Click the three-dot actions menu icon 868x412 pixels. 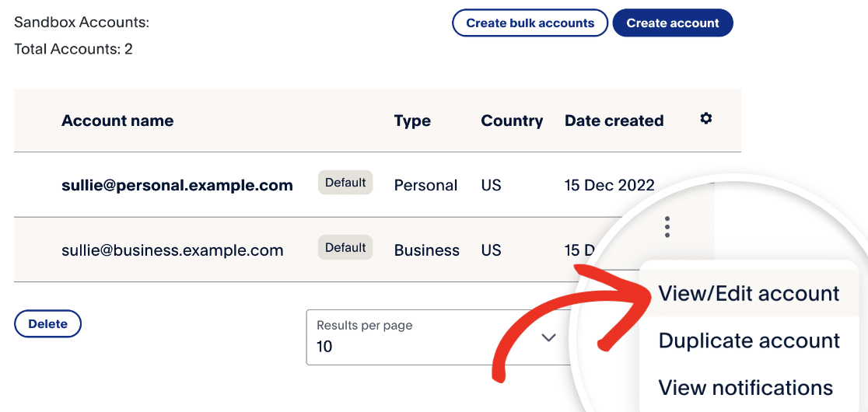[x=667, y=226]
